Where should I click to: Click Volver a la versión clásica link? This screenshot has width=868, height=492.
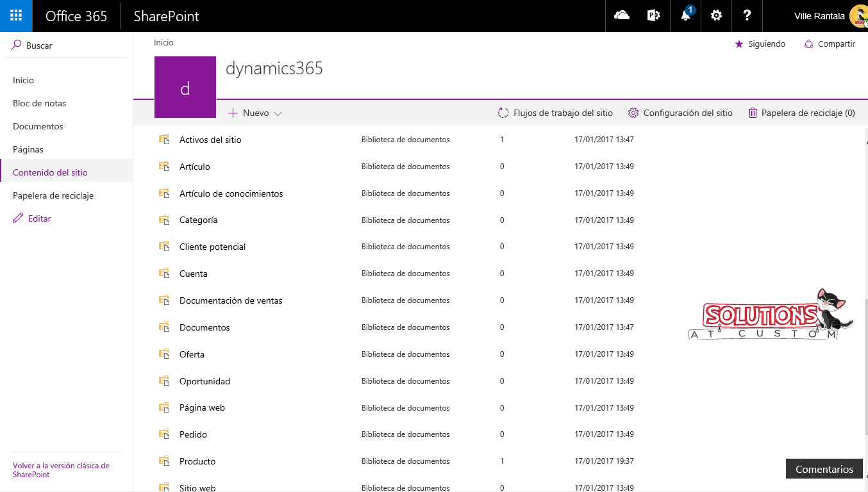coord(61,470)
